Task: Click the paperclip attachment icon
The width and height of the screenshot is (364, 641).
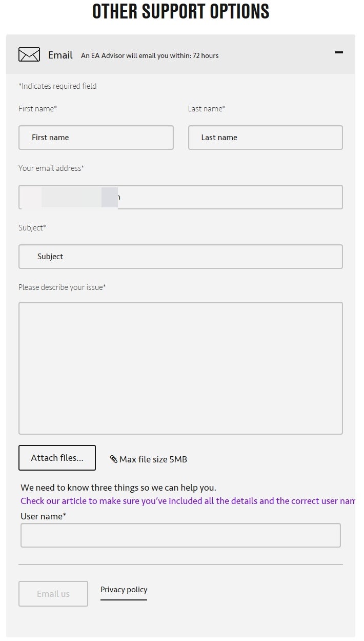Action: (114, 459)
